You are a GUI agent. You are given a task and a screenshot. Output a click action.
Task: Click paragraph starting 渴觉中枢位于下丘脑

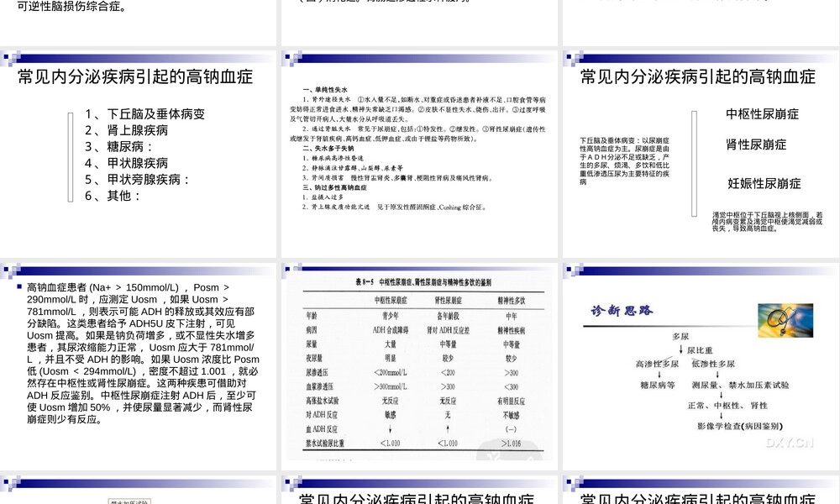[767, 222]
